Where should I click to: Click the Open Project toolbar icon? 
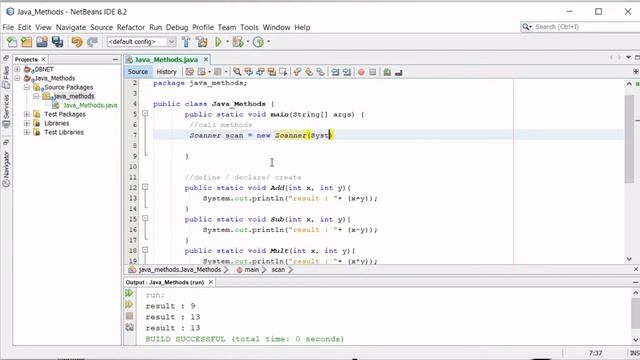click(42, 42)
